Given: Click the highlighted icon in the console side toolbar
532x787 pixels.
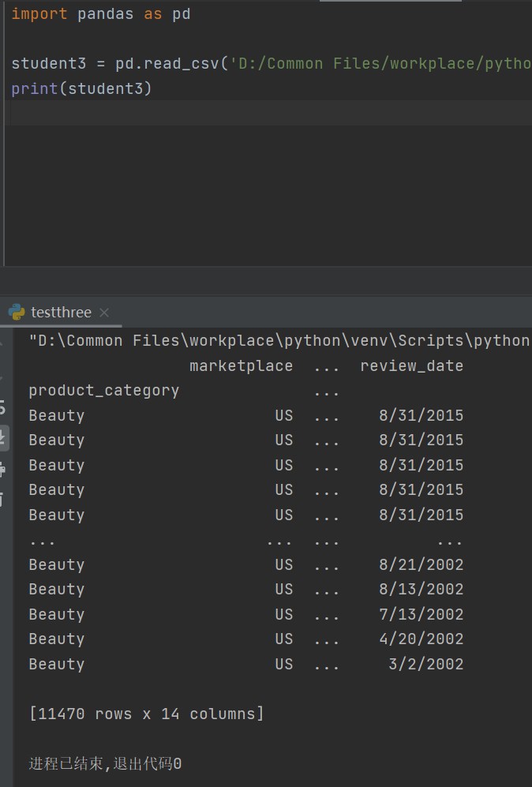Looking at the screenshot, I should (4, 440).
